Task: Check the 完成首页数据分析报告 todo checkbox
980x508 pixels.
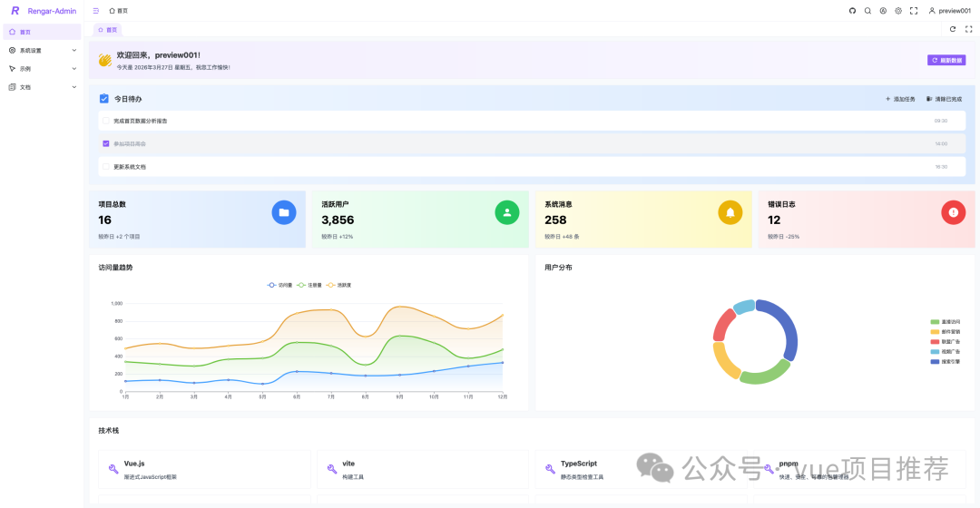Action: tap(105, 121)
